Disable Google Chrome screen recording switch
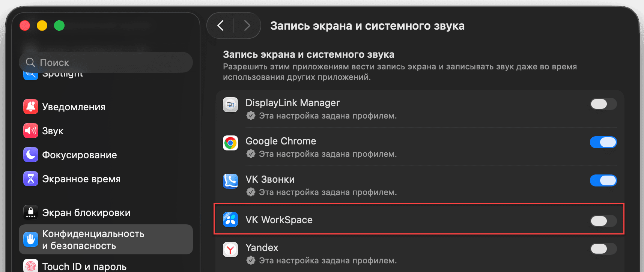 [x=603, y=142]
